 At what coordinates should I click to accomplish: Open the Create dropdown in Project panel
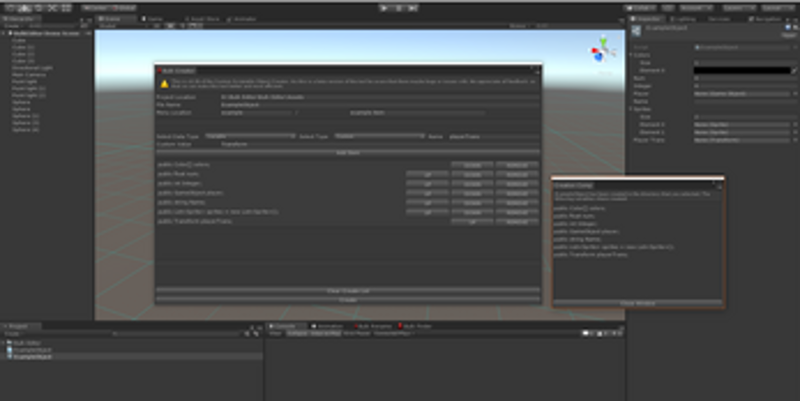[x=12, y=334]
